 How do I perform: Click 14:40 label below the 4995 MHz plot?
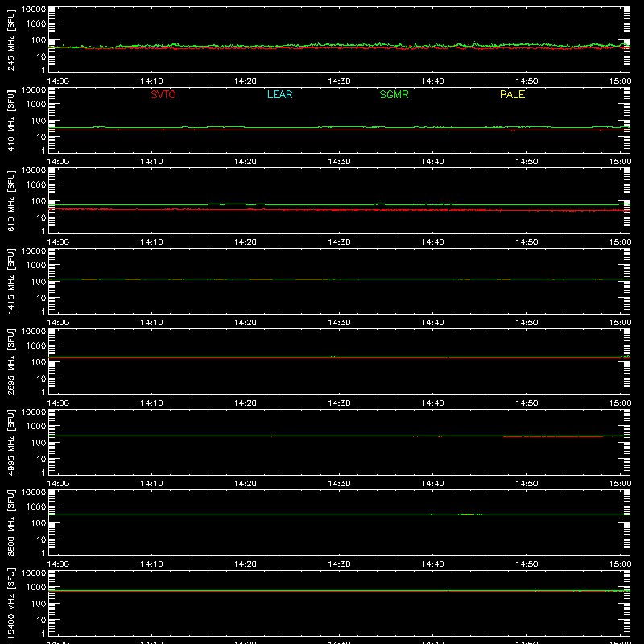[x=433, y=484]
